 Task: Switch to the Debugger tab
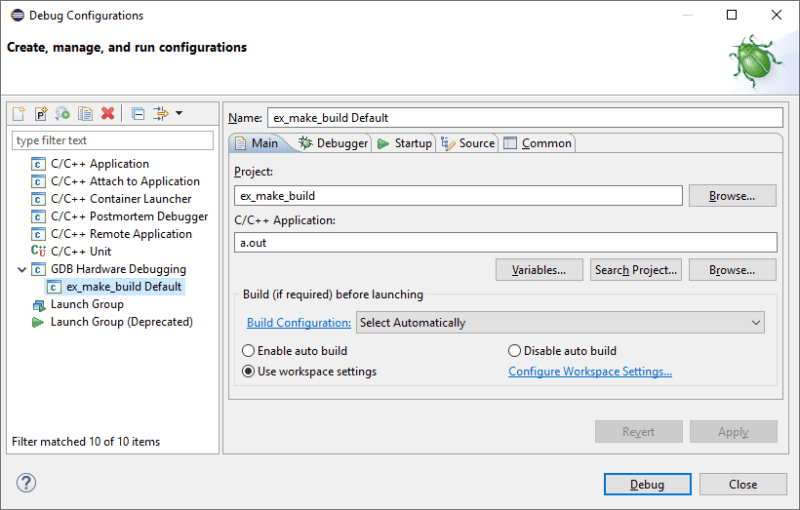[333, 143]
